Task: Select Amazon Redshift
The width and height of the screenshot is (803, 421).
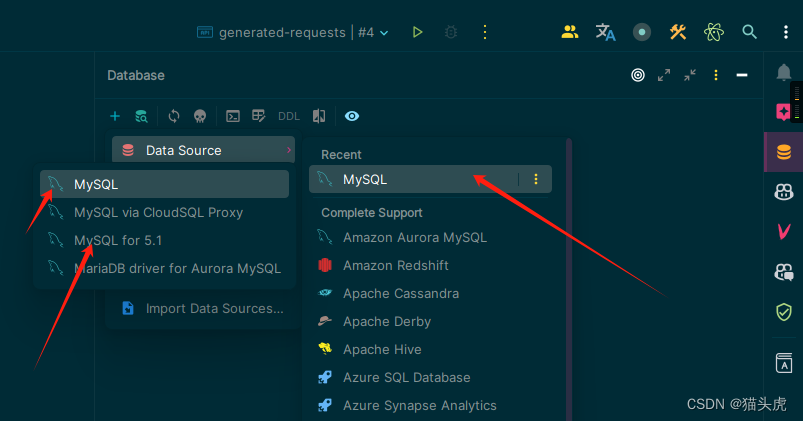Action: [430, 265]
